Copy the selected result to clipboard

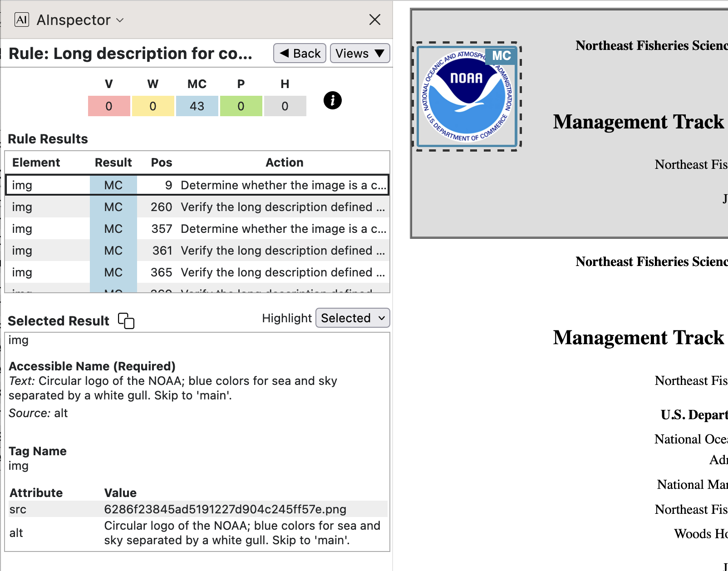(126, 320)
